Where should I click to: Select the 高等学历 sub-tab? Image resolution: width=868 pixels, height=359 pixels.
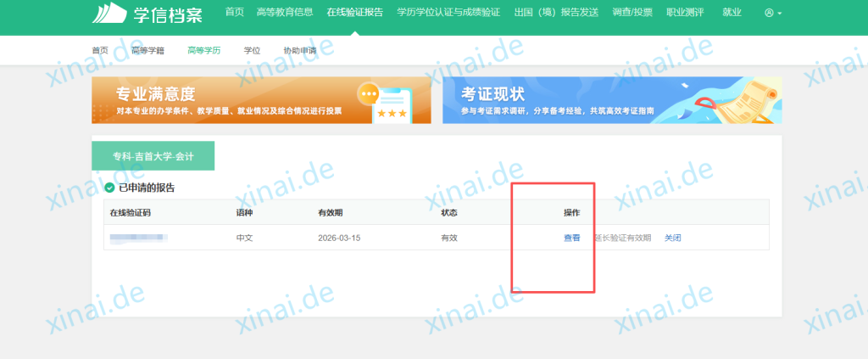(x=203, y=50)
